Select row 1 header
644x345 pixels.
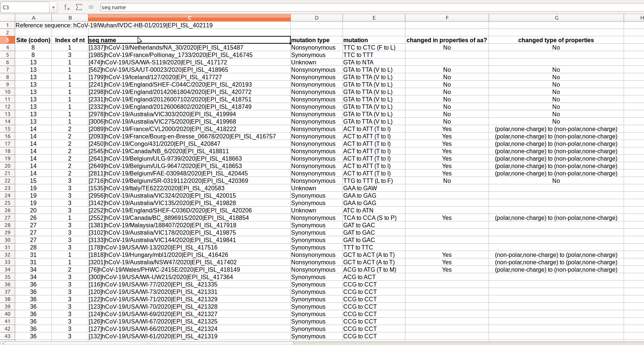7,25
